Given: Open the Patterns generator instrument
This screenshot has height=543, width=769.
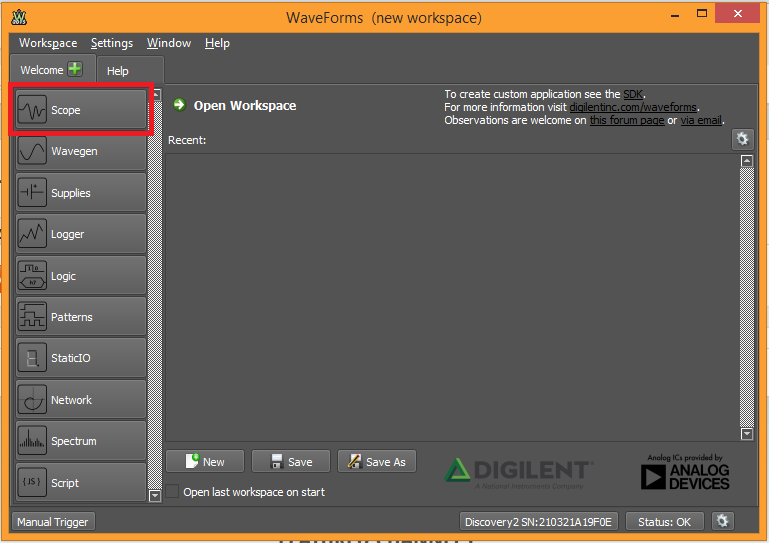Looking at the screenshot, I should click(81, 317).
